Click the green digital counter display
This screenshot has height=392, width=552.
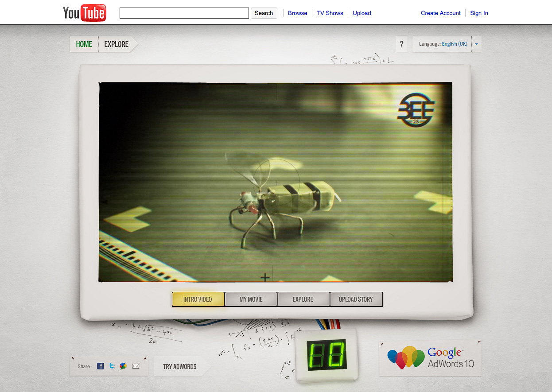327,356
